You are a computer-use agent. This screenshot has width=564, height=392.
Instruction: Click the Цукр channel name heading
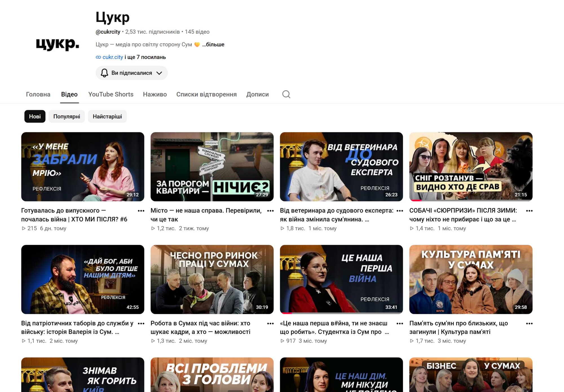click(x=113, y=17)
